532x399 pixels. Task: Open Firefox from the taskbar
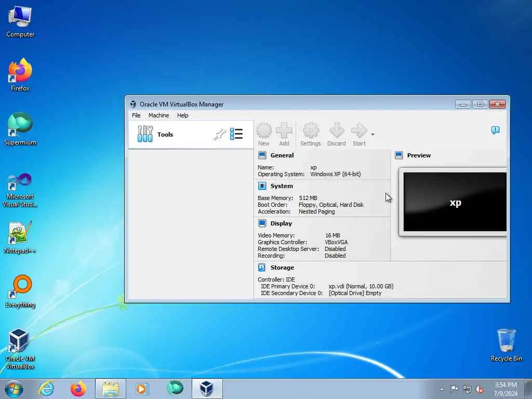(78, 389)
